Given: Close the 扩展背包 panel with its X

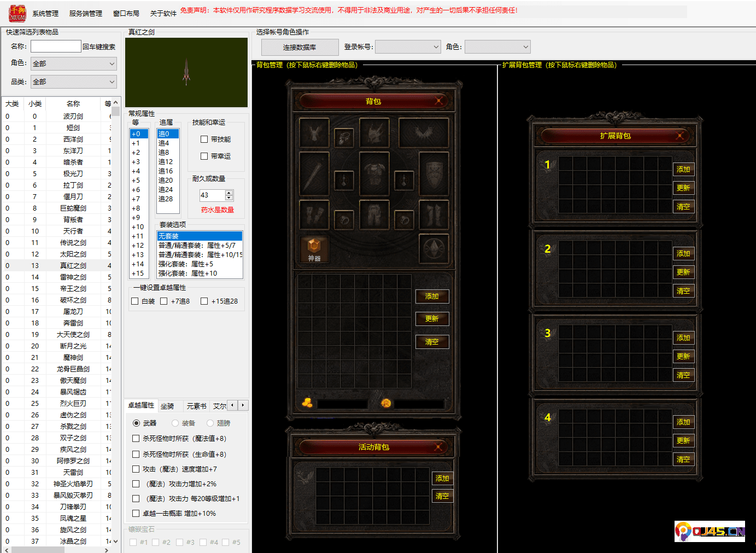Looking at the screenshot, I should pyautogui.click(x=680, y=135).
